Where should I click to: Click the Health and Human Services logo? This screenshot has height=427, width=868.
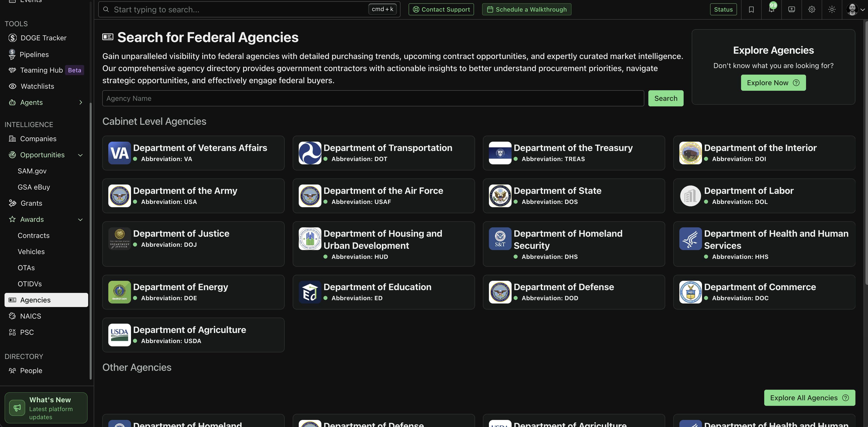click(x=690, y=239)
